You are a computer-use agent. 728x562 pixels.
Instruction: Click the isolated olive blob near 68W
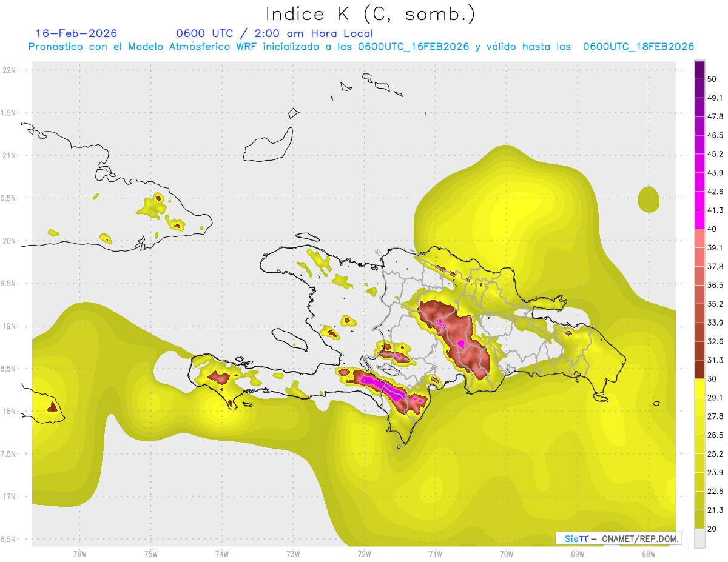tap(649, 199)
